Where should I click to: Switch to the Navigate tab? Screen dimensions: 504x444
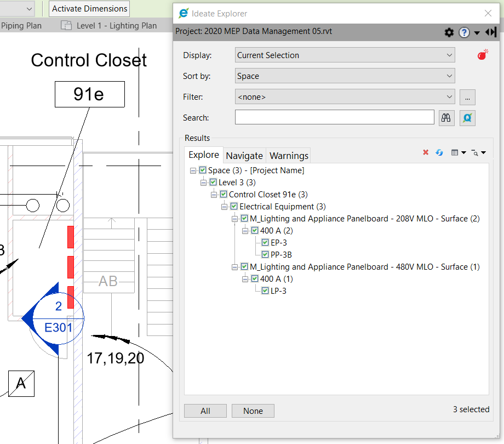click(244, 156)
